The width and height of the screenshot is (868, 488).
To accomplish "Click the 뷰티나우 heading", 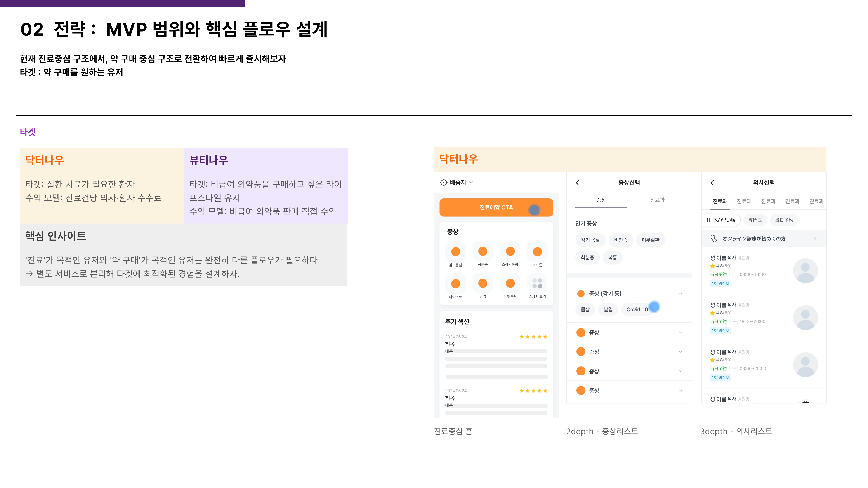I will point(209,160).
